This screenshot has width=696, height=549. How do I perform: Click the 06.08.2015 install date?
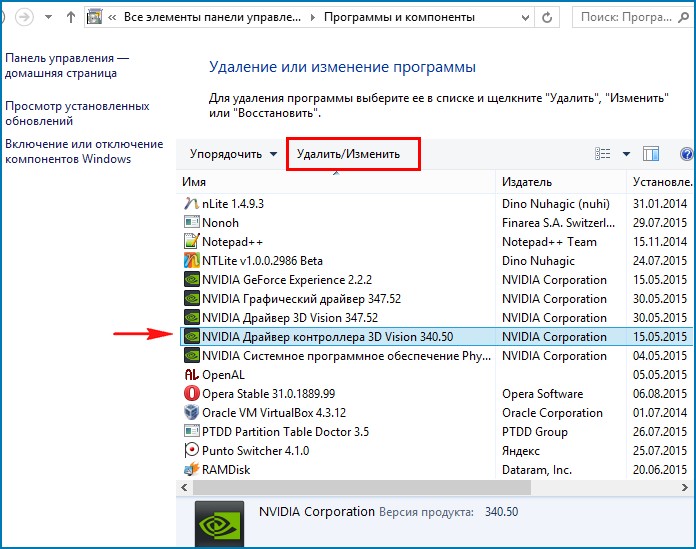point(660,394)
